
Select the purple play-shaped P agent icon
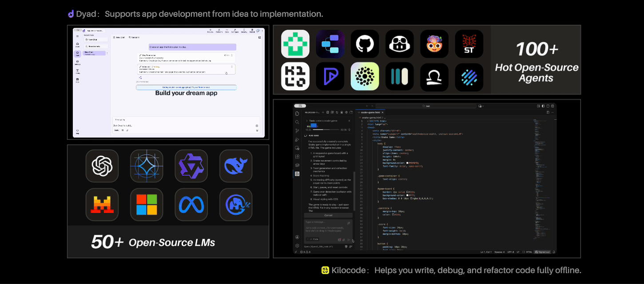point(330,76)
